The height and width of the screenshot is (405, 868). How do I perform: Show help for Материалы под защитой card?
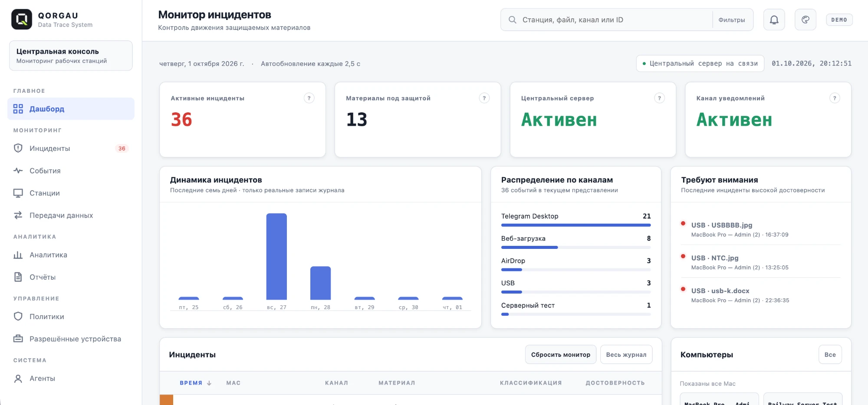pos(484,98)
